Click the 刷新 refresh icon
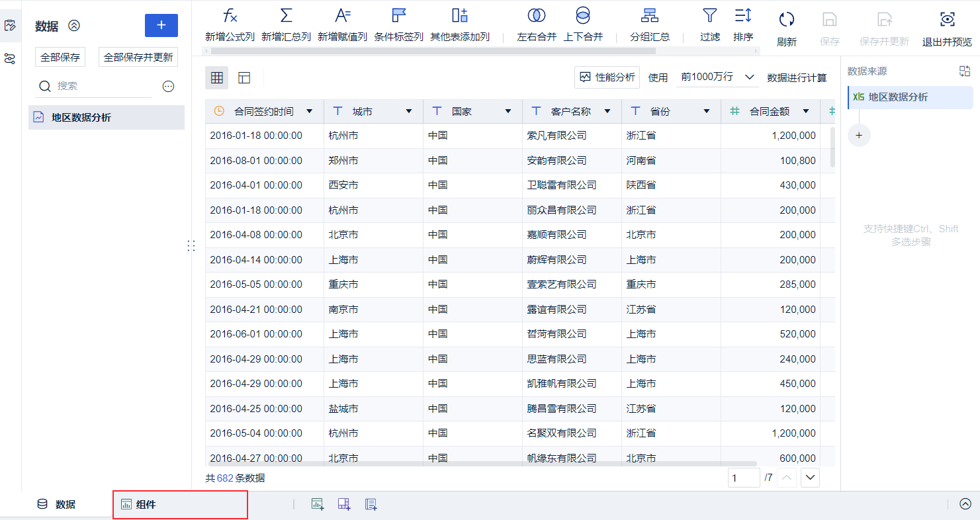 786,19
